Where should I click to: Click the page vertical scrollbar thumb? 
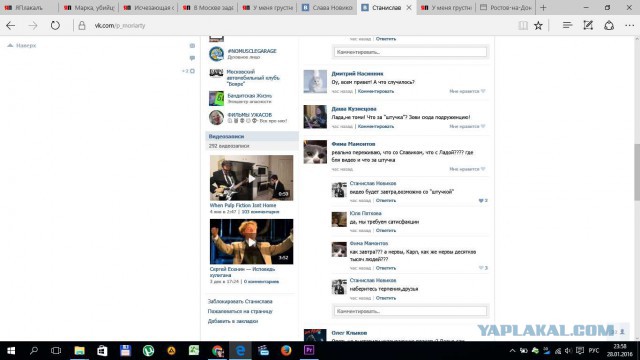tap(637, 172)
